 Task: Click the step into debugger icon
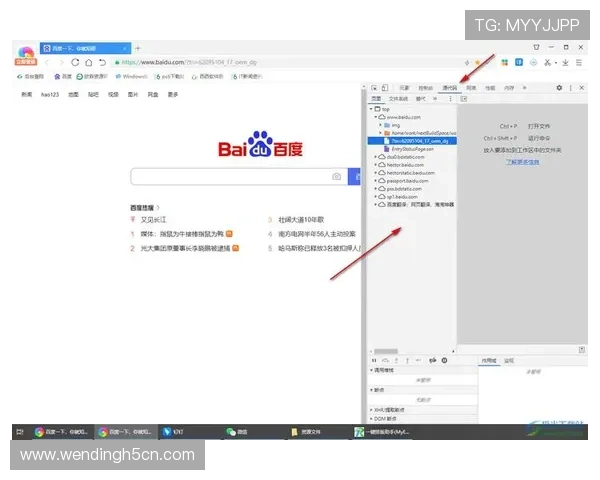(x=396, y=360)
